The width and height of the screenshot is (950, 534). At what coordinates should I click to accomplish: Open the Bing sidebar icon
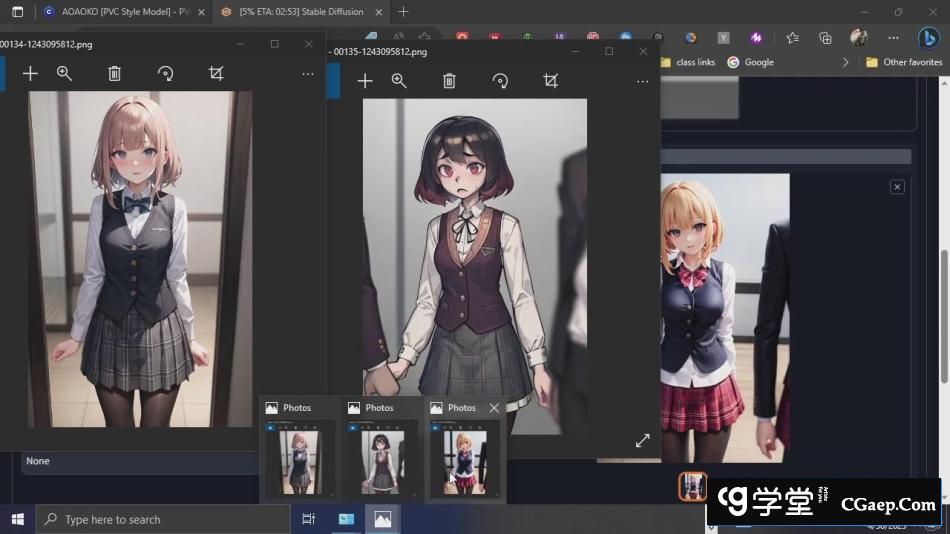click(928, 38)
